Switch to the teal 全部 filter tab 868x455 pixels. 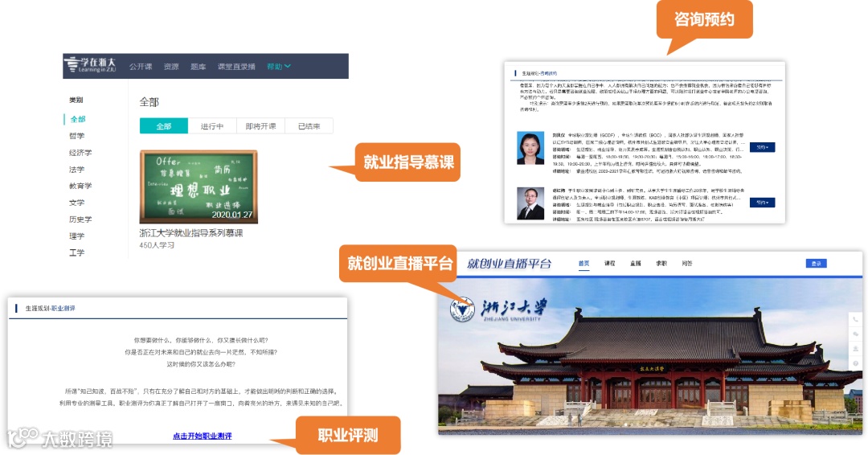[x=164, y=126]
